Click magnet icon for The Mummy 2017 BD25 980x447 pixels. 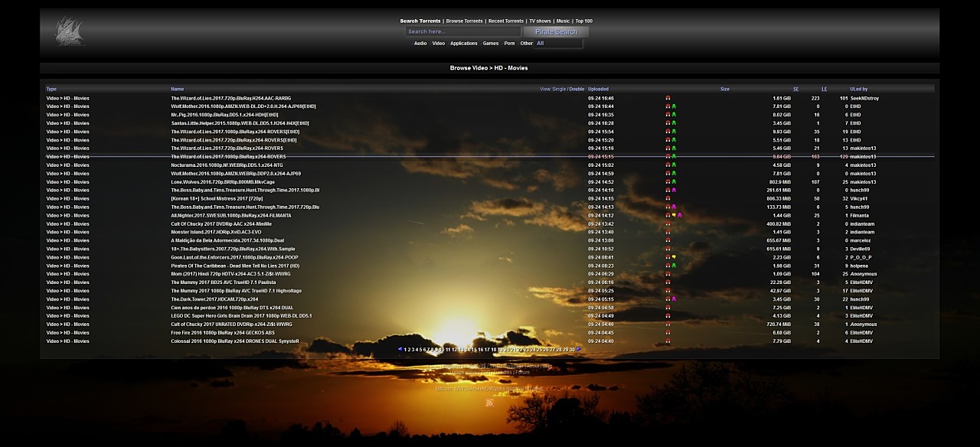[668, 282]
